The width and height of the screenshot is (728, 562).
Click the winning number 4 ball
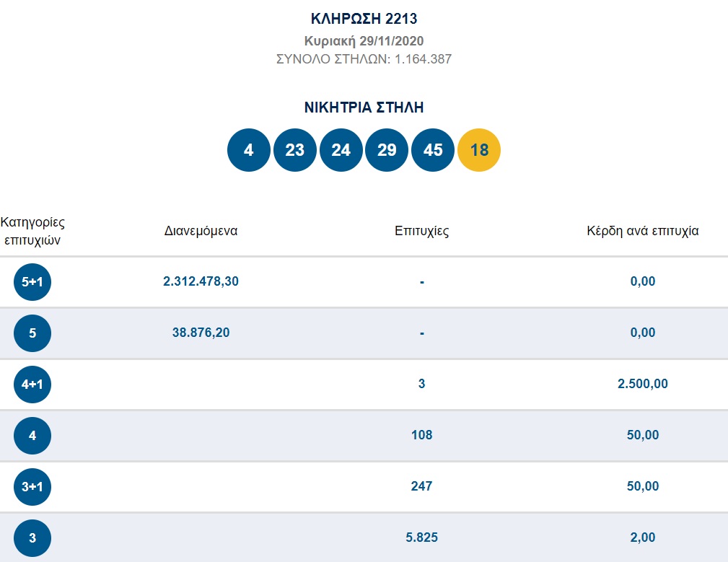pyautogui.click(x=249, y=150)
